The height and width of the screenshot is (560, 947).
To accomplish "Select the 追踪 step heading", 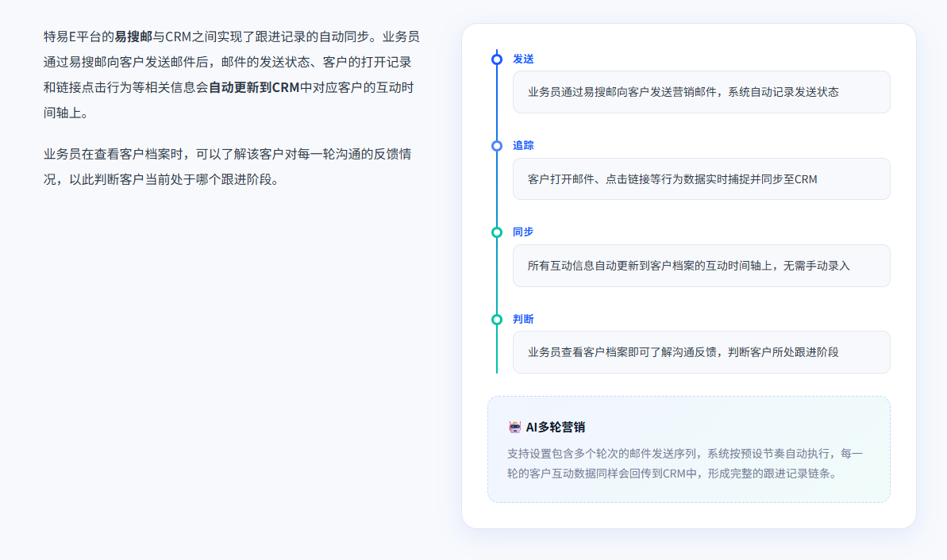I will [523, 145].
